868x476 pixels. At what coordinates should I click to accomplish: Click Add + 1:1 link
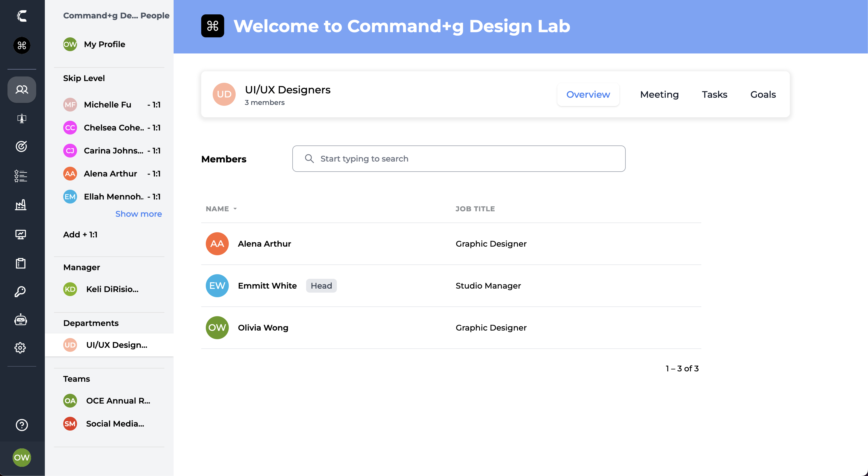tap(80, 235)
